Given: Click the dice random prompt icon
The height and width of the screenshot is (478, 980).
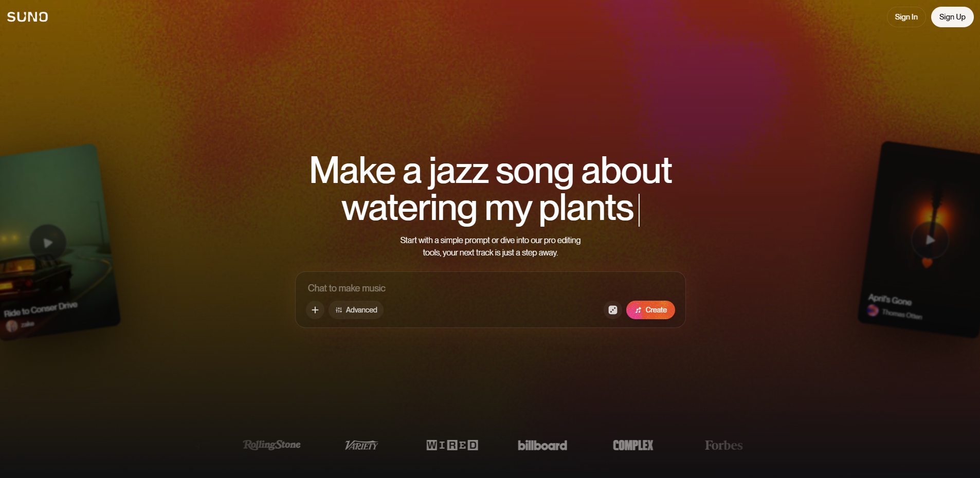Looking at the screenshot, I should tap(612, 310).
